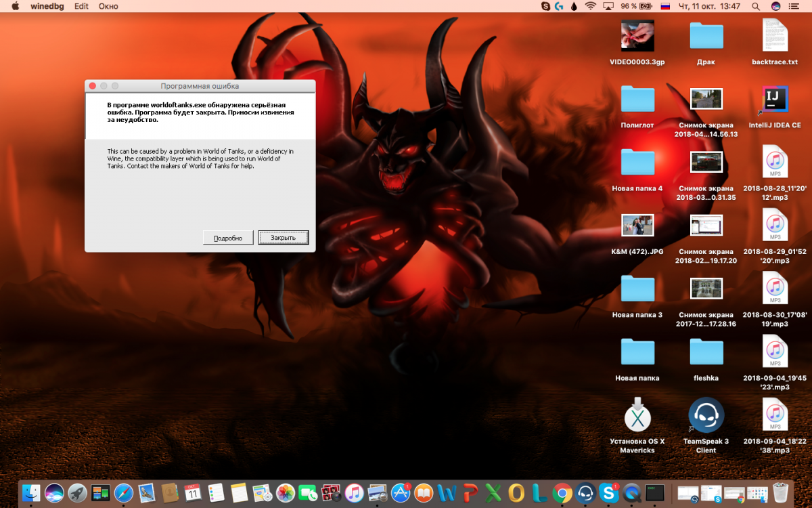Open iBooks orange icon in Dock
The image size is (812, 508).
424,492
